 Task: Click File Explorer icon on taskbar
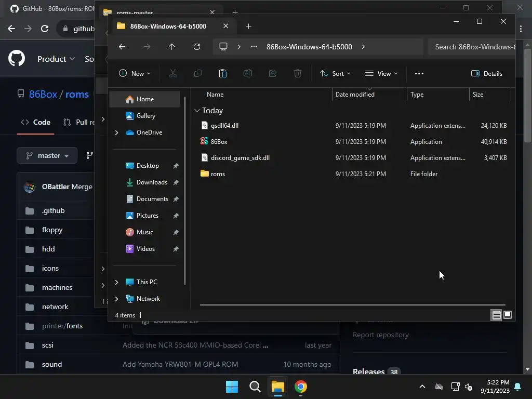277,387
